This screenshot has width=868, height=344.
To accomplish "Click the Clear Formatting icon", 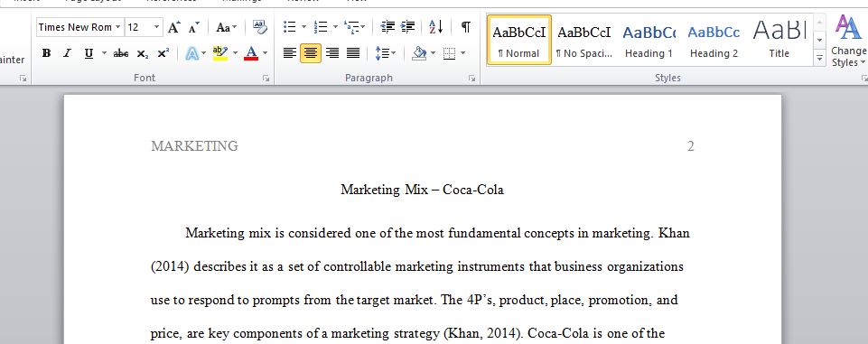I will tap(259, 27).
